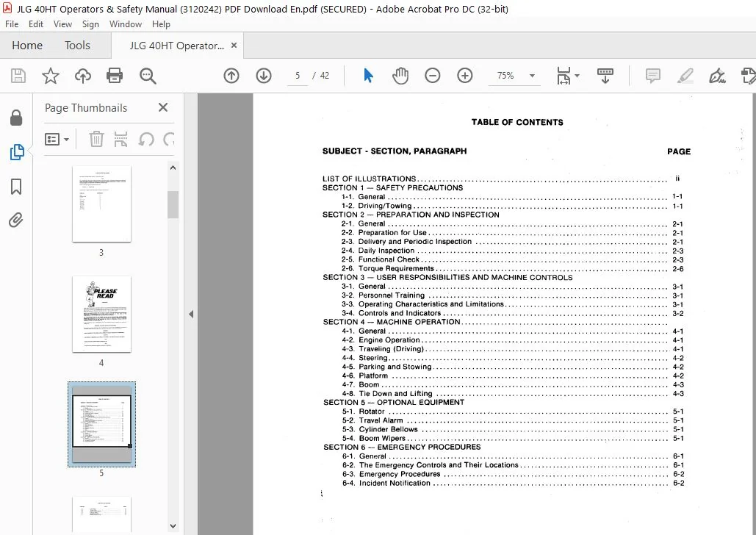756x535 pixels.
Task: Open the thumbnails options dropdown menu
Action: tap(57, 140)
